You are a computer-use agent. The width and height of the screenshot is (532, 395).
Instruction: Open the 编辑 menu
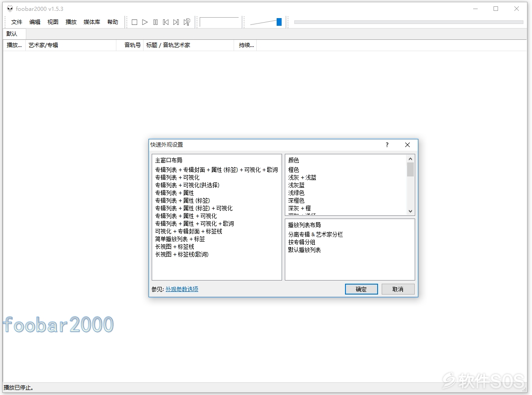tap(34, 22)
